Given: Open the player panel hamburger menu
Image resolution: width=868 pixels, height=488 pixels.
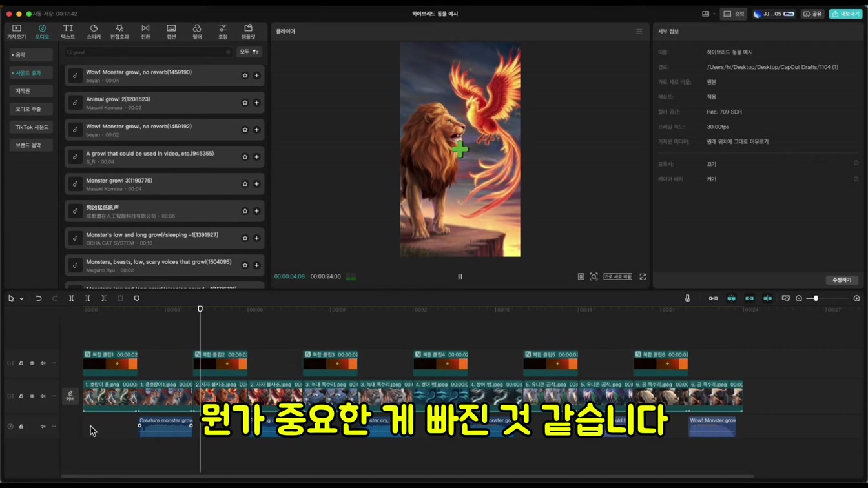Looking at the screenshot, I should click(x=639, y=31).
